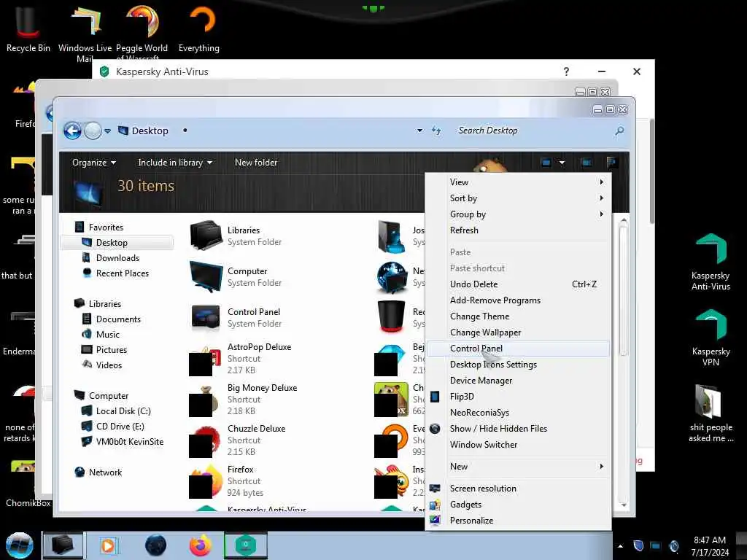Choose Change Theme menu entry
The height and width of the screenshot is (560, 747).
tap(519, 316)
